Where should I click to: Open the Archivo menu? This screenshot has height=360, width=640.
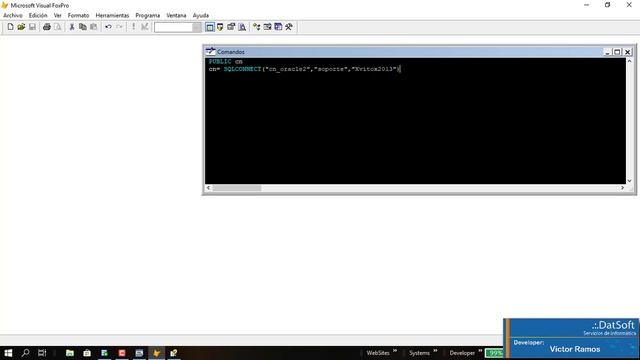click(x=13, y=15)
